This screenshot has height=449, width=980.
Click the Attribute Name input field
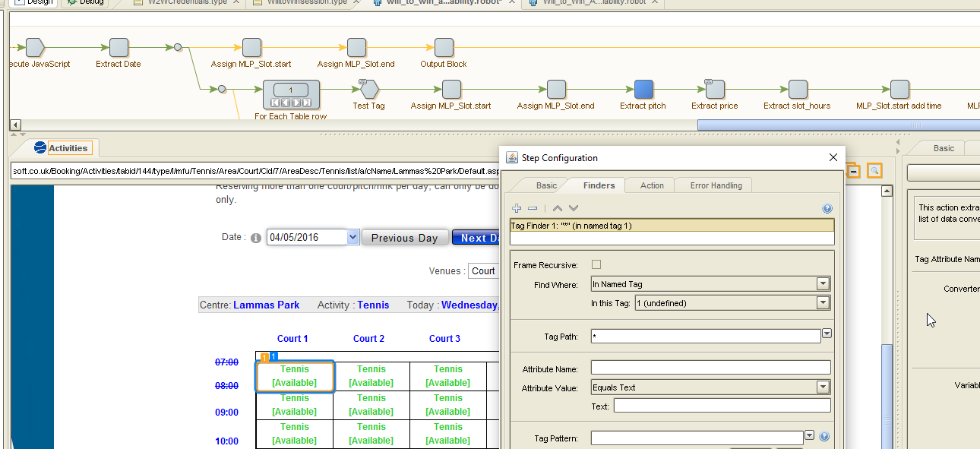click(x=710, y=368)
